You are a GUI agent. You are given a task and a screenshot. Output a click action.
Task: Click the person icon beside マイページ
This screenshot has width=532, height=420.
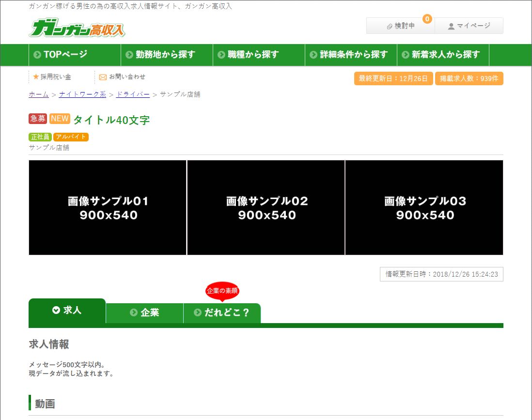coord(451,26)
